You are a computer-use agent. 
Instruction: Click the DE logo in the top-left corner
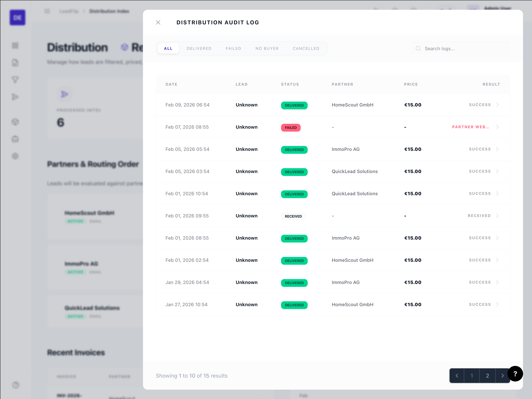click(17, 17)
